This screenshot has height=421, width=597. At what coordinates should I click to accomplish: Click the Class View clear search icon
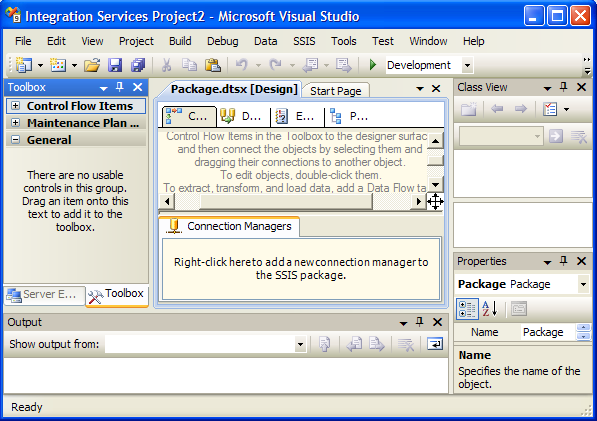pos(579,136)
